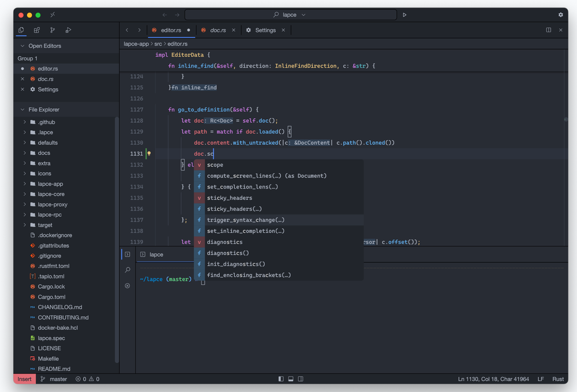577x392 pixels.
Task: Click src in the breadcrumb path
Action: point(158,44)
